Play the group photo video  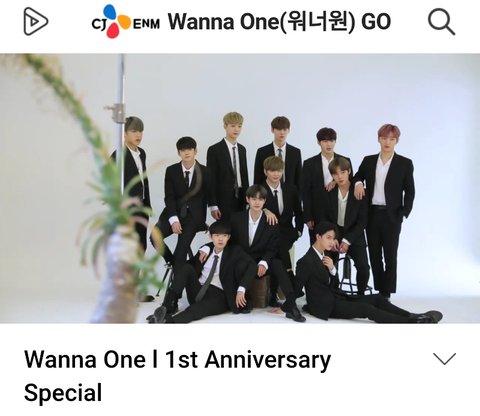(x=240, y=188)
